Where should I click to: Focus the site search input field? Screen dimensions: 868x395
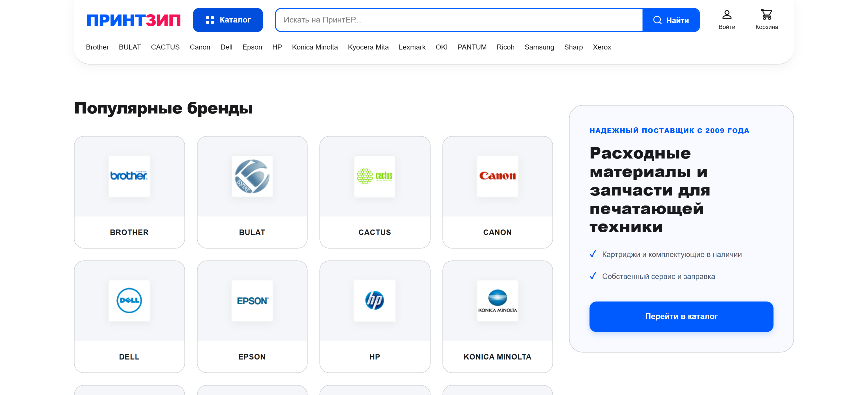click(x=458, y=20)
